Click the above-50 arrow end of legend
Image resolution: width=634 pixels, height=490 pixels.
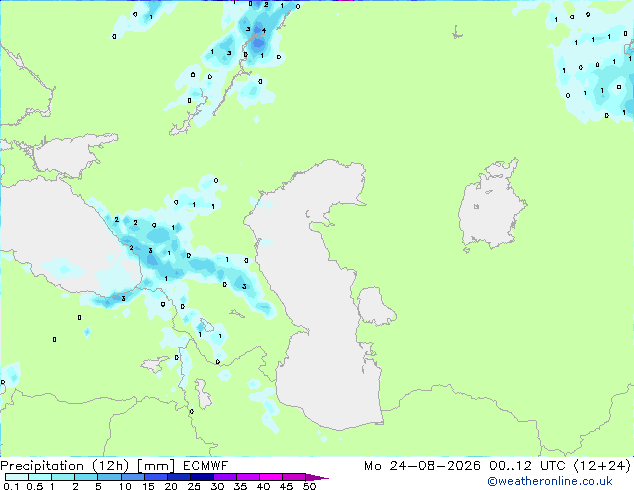(x=317, y=477)
